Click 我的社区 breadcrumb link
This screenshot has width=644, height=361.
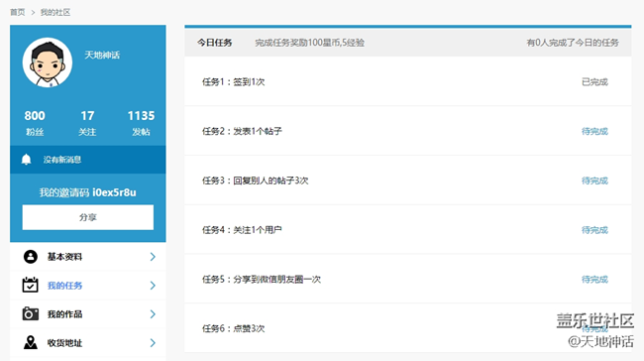click(55, 12)
